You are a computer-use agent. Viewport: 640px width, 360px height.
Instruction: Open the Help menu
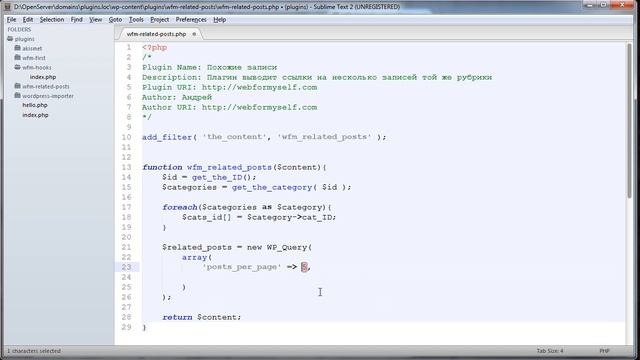point(220,20)
